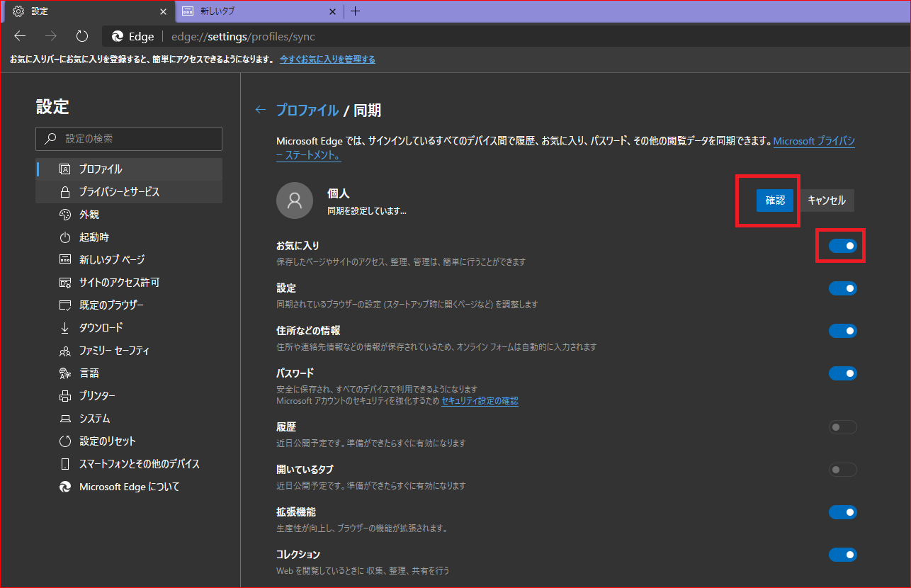
Task: Click the 既定のブラウザー sidebar icon
Action: 65,305
